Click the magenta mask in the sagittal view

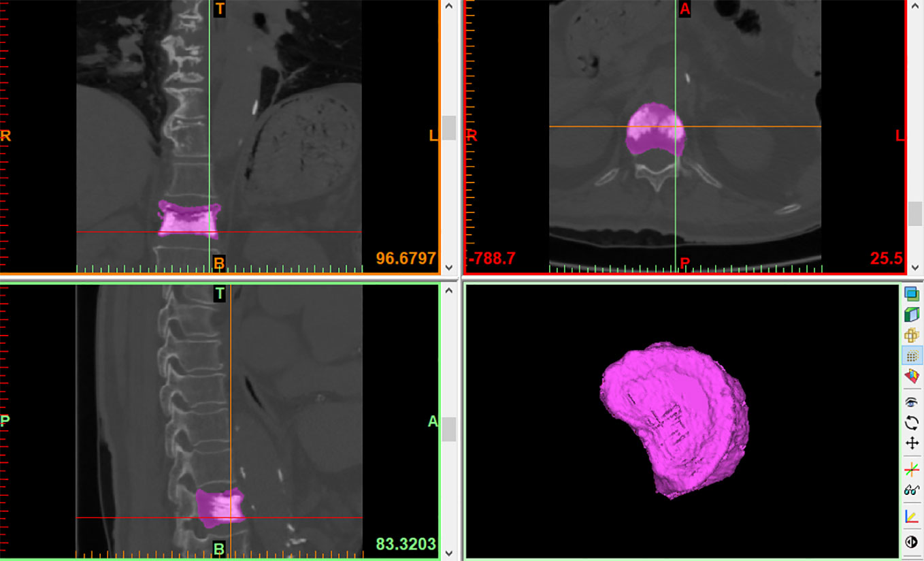[220, 508]
